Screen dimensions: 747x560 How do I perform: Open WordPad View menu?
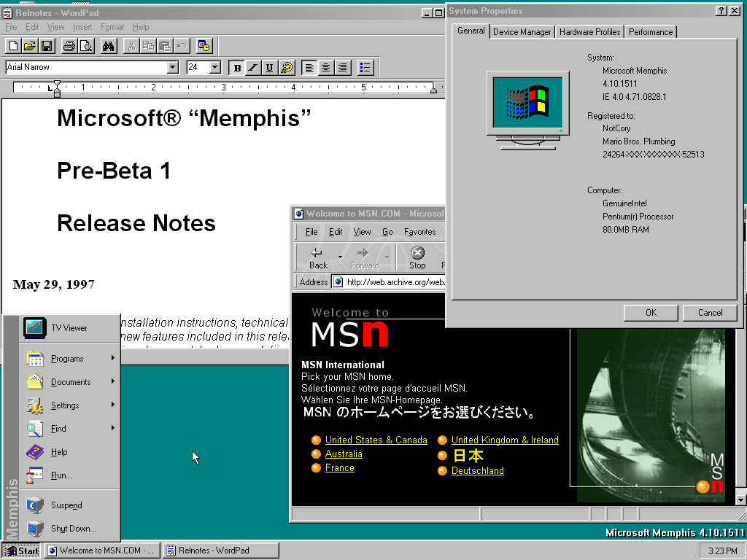click(55, 27)
